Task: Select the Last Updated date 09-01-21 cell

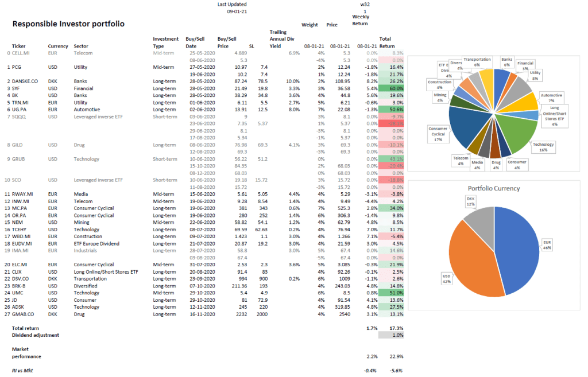Action: [237, 11]
